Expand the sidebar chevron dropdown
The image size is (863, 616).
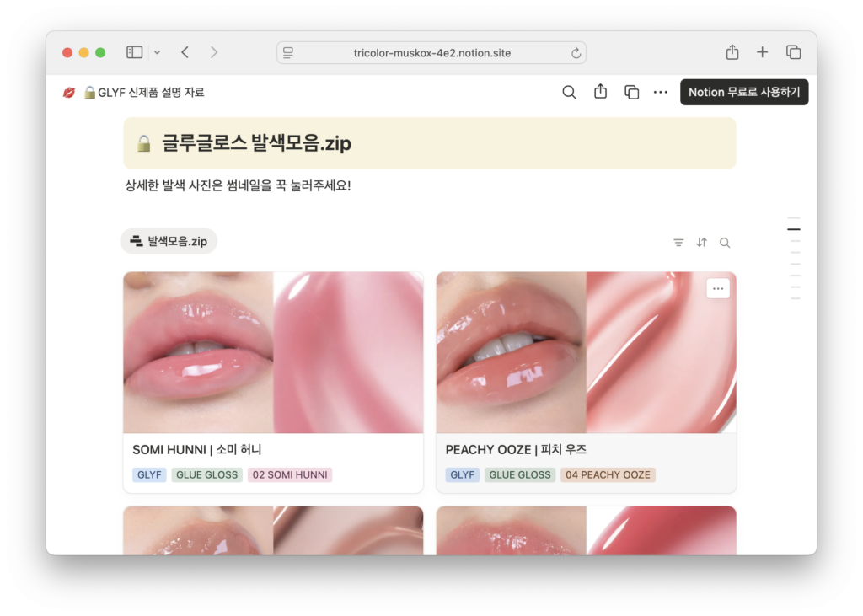click(x=157, y=51)
